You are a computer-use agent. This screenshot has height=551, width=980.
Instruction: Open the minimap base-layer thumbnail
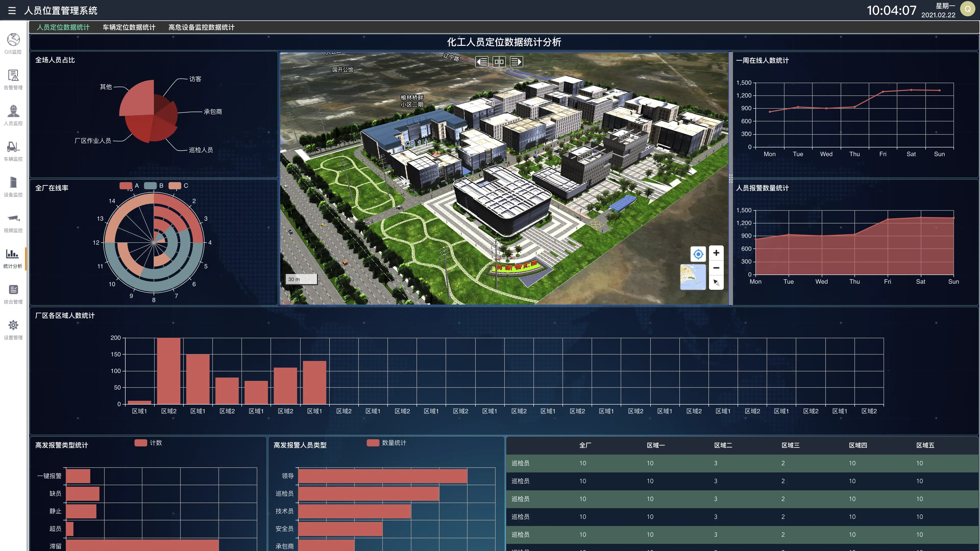(693, 277)
